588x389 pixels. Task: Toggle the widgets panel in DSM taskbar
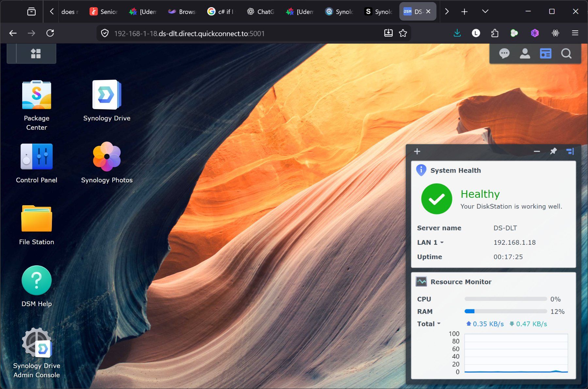coord(546,53)
